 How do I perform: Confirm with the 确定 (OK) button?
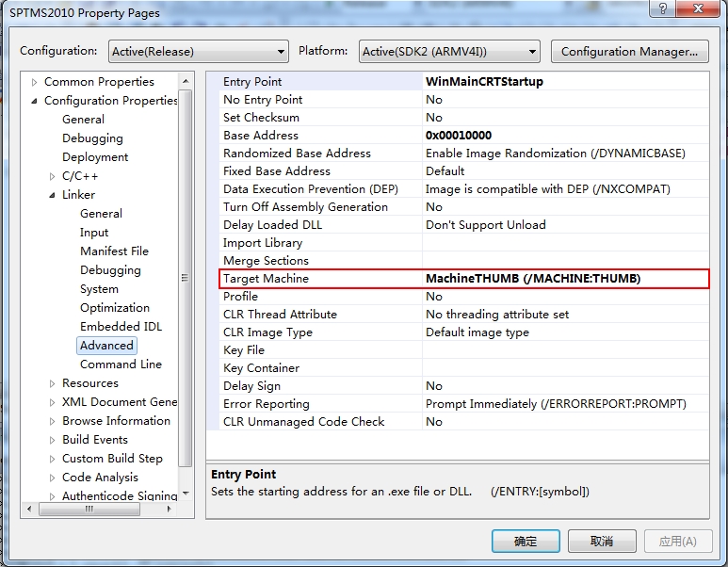(526, 541)
